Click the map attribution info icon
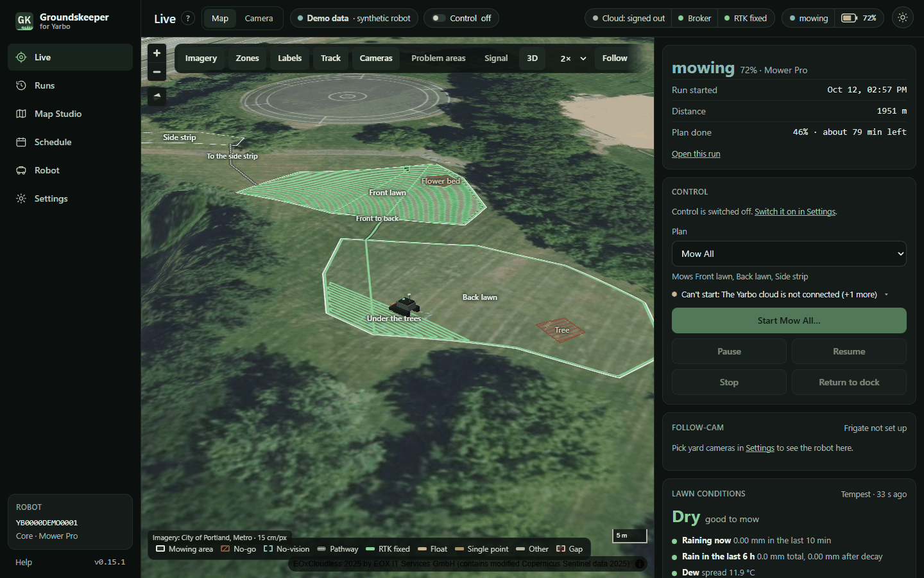924x578 pixels. pos(640,564)
